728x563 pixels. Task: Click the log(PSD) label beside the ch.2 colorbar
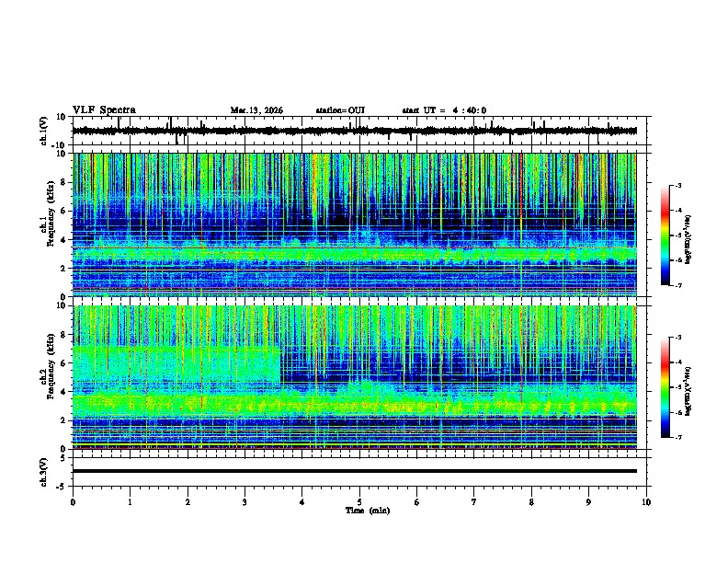(x=688, y=392)
